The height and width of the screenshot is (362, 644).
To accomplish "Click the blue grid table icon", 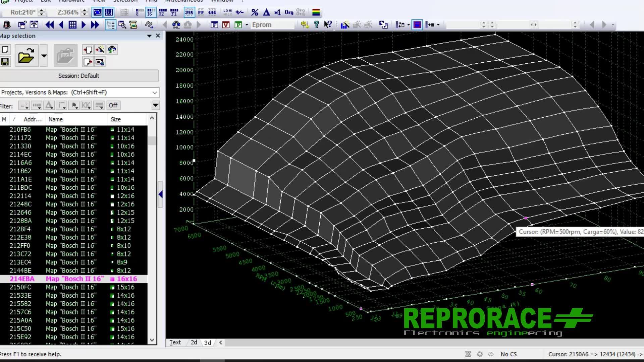I will [x=72, y=25].
